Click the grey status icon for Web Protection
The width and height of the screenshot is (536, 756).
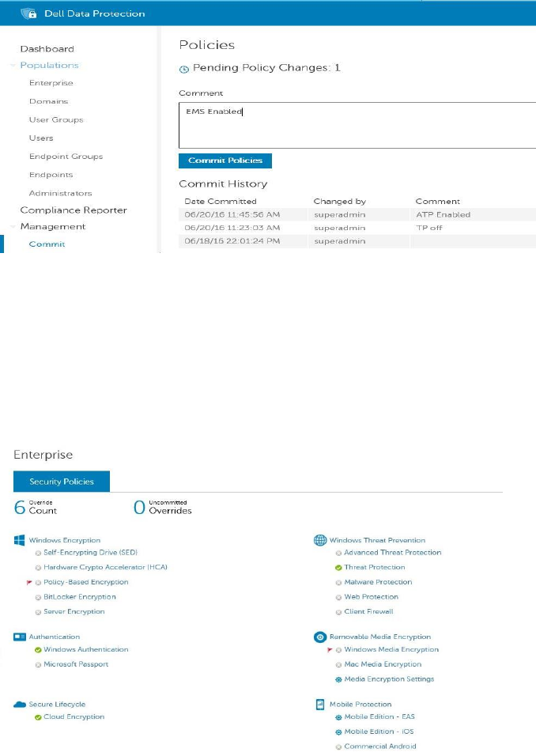[x=338, y=597]
